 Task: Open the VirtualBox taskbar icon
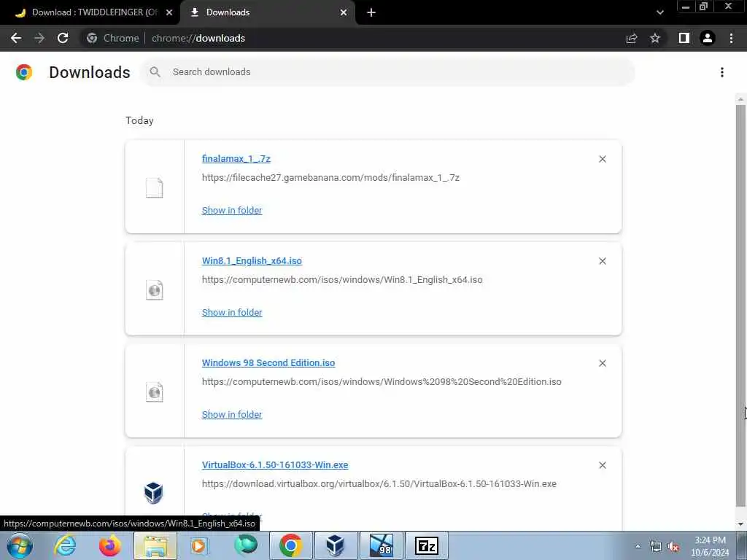(x=335, y=545)
